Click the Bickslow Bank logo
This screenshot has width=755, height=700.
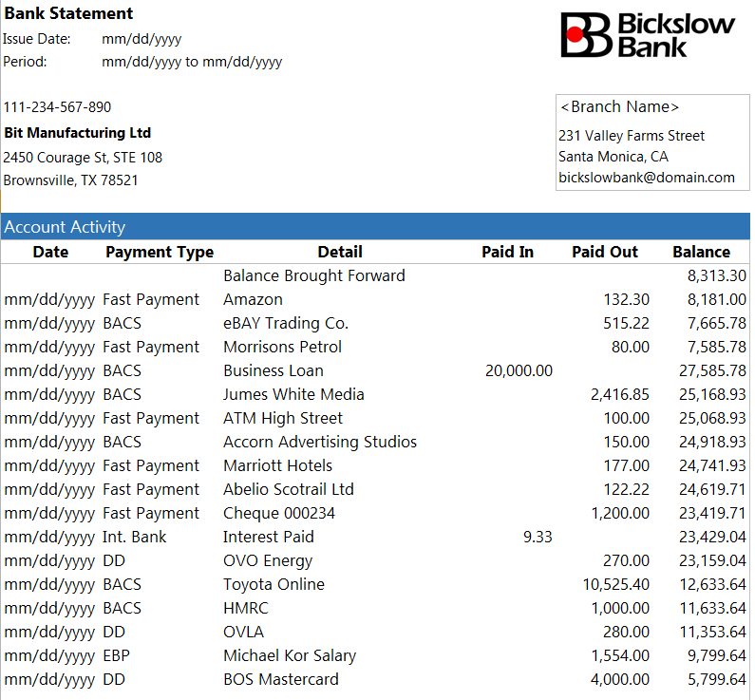click(648, 34)
